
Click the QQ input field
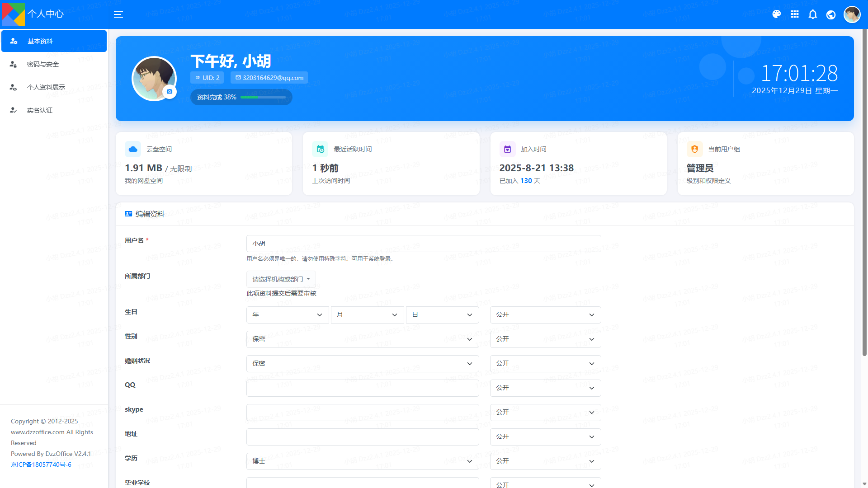click(363, 388)
